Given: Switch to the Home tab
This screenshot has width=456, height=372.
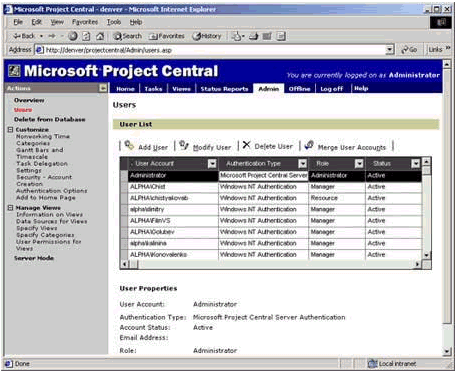Looking at the screenshot, I should click(125, 89).
